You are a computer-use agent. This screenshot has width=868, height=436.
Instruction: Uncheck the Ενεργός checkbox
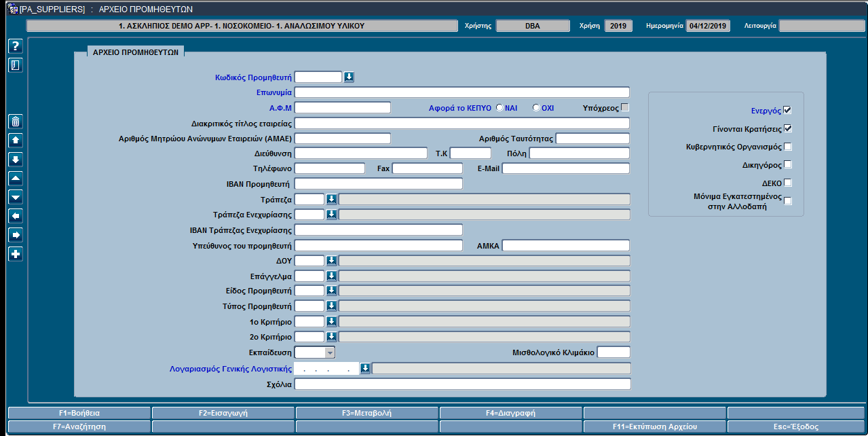pyautogui.click(x=787, y=110)
